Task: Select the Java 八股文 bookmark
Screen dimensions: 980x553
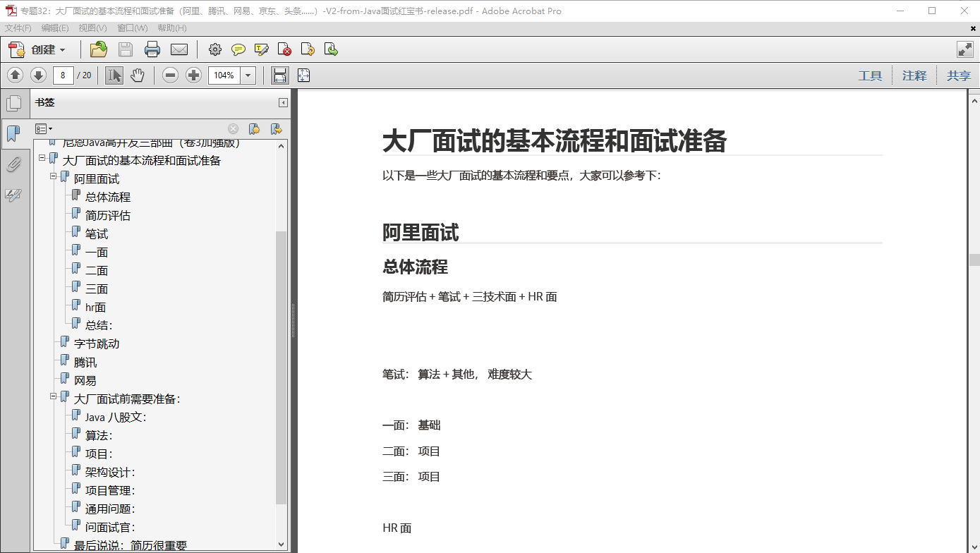Action: (116, 418)
